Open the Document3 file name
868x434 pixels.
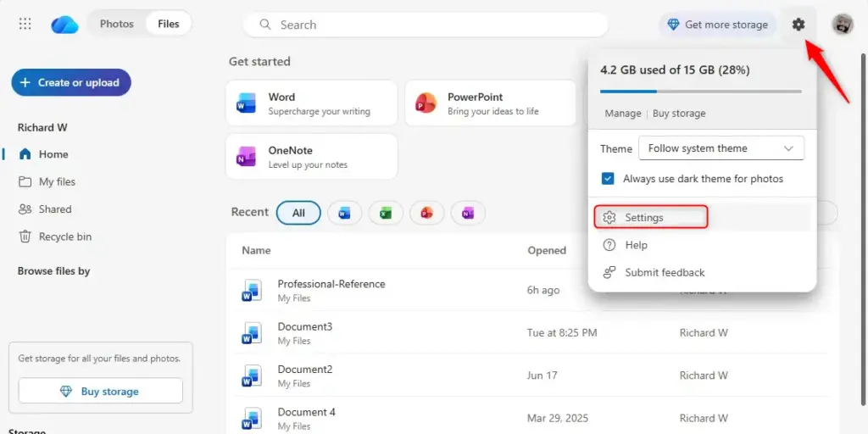305,326
